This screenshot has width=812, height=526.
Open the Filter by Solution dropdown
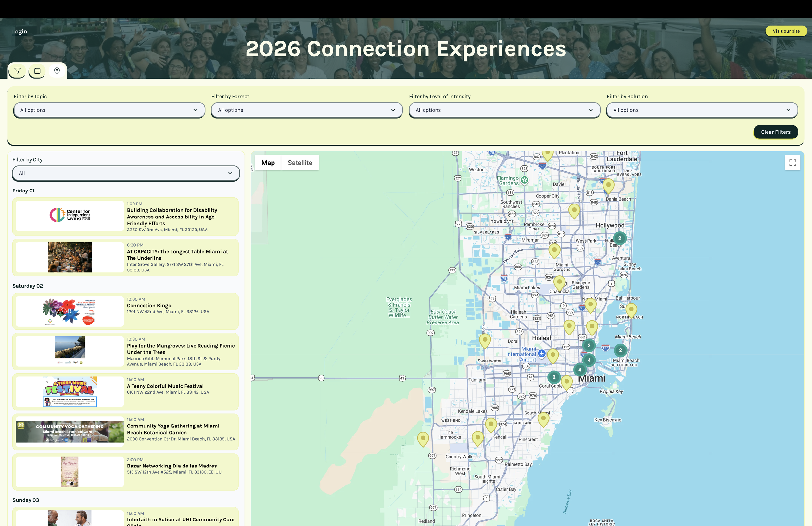[x=702, y=110]
